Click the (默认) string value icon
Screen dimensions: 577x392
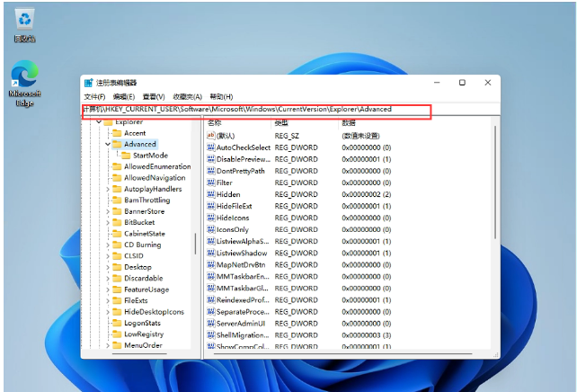point(211,135)
